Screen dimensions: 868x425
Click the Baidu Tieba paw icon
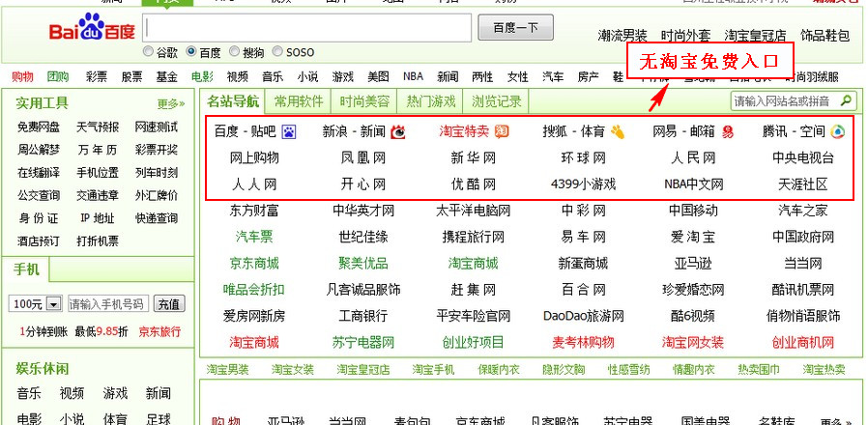tap(288, 131)
